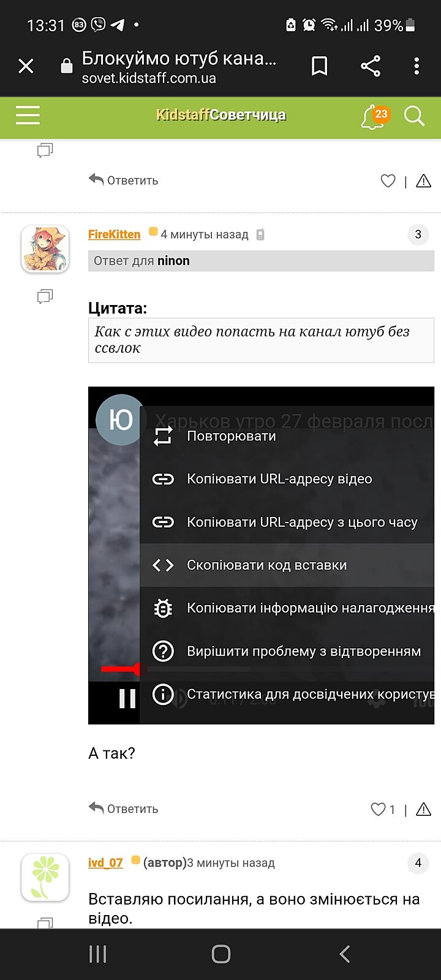441x980 pixels.
Task: Open FireKitten's user profile link
Action: point(114,234)
